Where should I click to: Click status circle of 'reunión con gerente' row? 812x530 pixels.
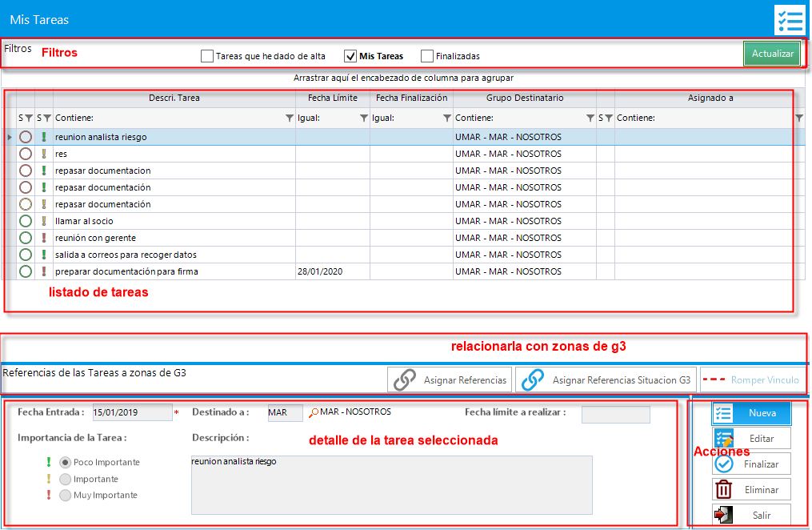(26, 238)
